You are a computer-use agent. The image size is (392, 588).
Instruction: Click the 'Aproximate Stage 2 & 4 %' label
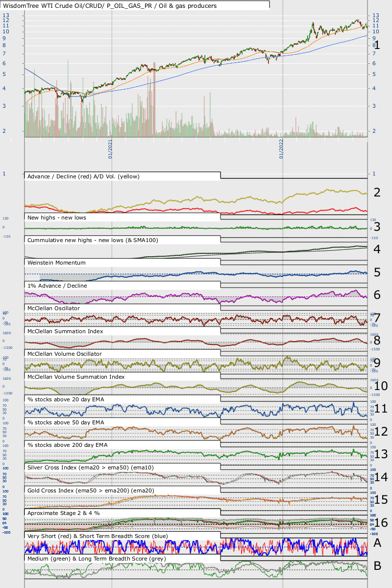click(64, 513)
